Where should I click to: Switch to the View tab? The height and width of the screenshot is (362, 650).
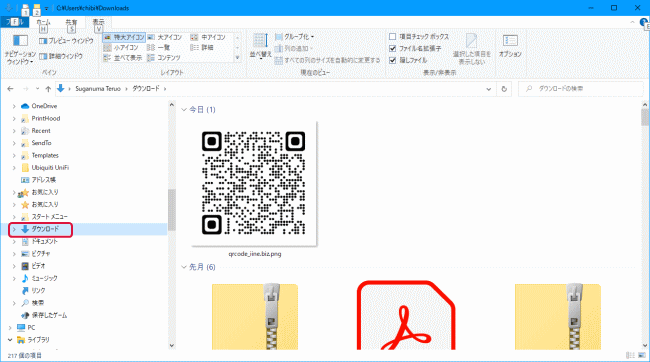tap(98, 22)
